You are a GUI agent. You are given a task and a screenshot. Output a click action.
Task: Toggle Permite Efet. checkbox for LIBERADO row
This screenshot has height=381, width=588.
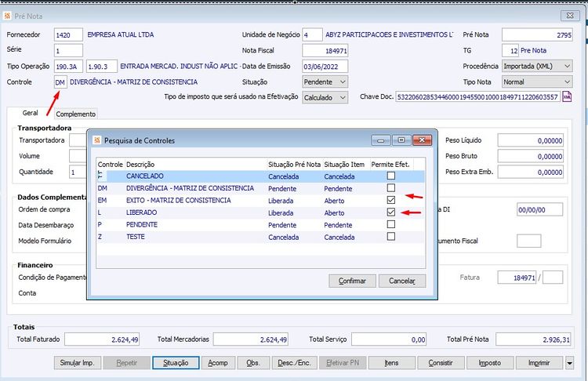(391, 212)
